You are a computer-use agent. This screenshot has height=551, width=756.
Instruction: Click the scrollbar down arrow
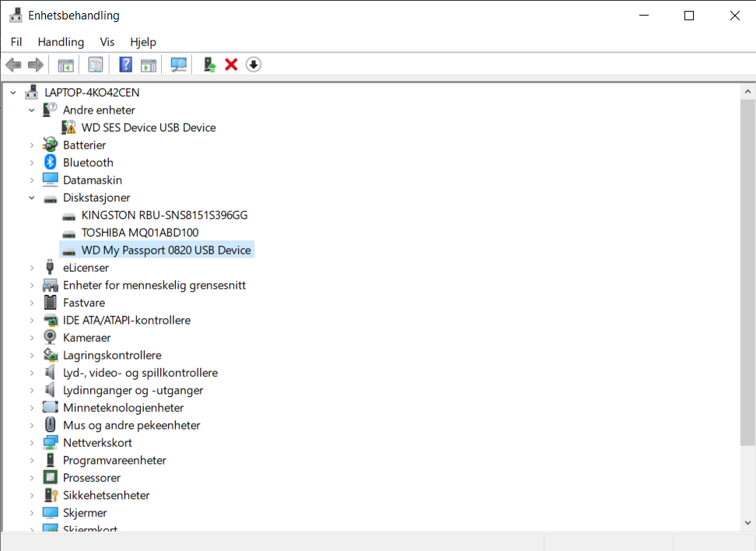point(747,522)
